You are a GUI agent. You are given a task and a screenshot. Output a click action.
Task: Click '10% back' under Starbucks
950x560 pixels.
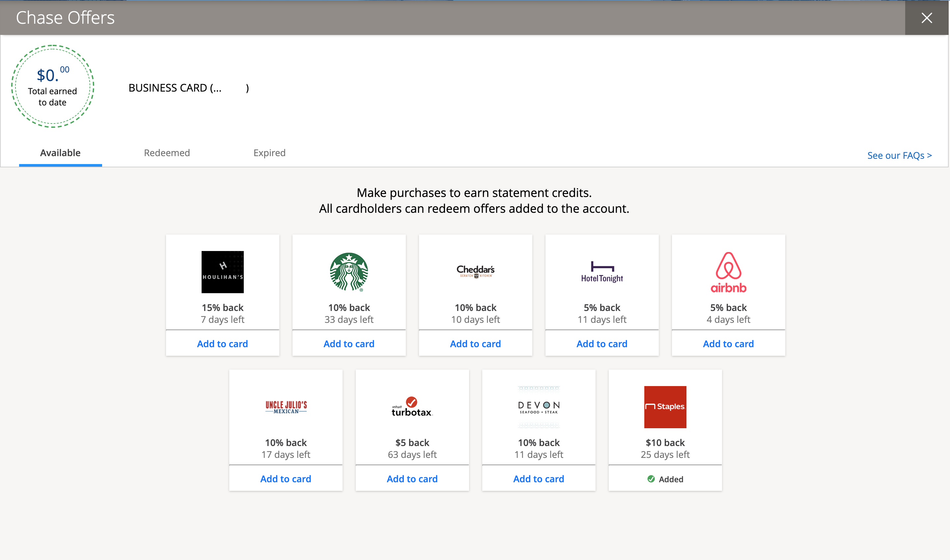(349, 308)
